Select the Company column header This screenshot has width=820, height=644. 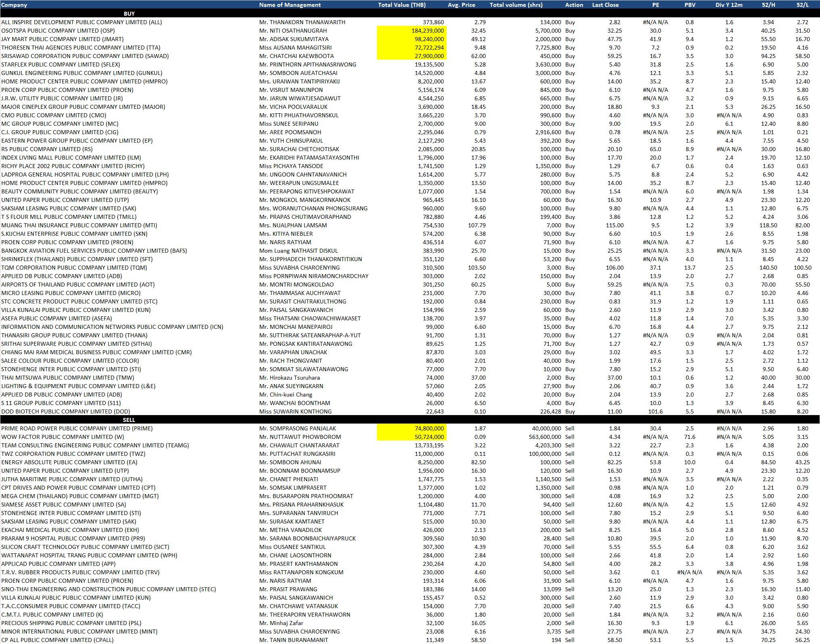coord(14,5)
